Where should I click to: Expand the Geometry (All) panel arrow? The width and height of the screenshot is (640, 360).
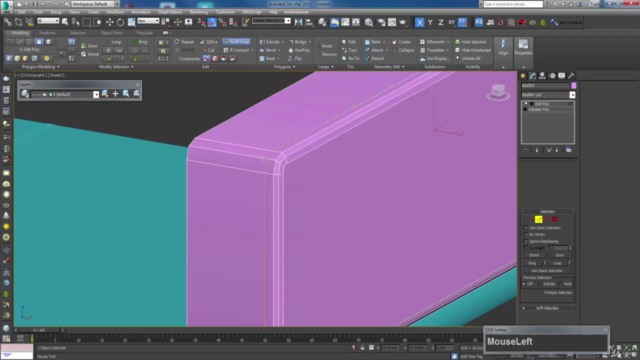pyautogui.click(x=403, y=67)
